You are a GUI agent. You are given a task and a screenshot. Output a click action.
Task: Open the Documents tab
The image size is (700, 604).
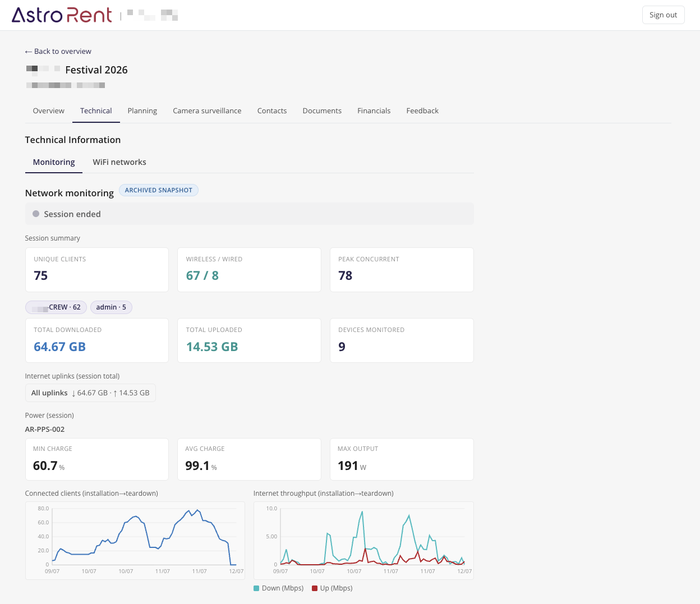pyautogui.click(x=322, y=111)
